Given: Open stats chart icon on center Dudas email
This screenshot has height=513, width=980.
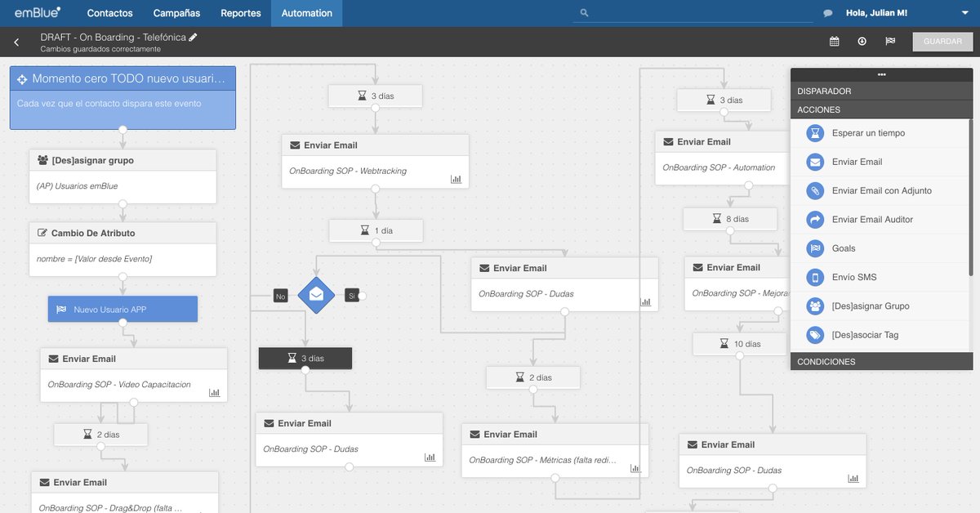Looking at the screenshot, I should pos(646,301).
